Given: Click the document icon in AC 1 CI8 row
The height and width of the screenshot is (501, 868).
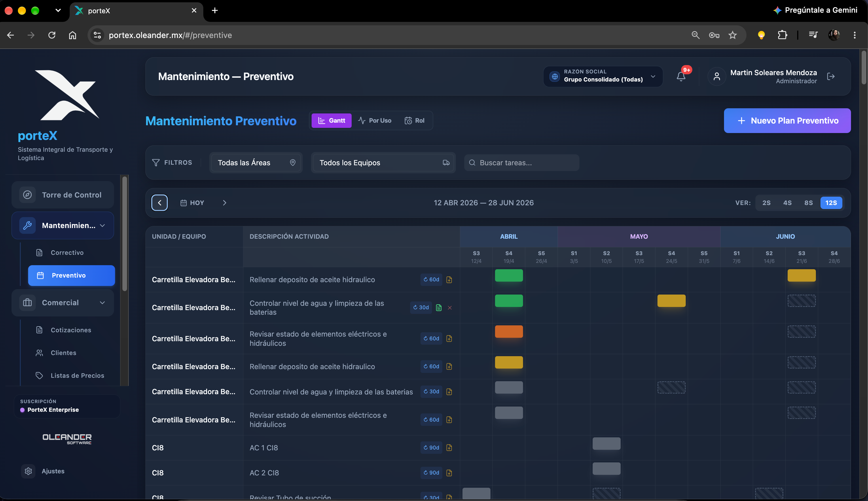Looking at the screenshot, I should (x=449, y=448).
